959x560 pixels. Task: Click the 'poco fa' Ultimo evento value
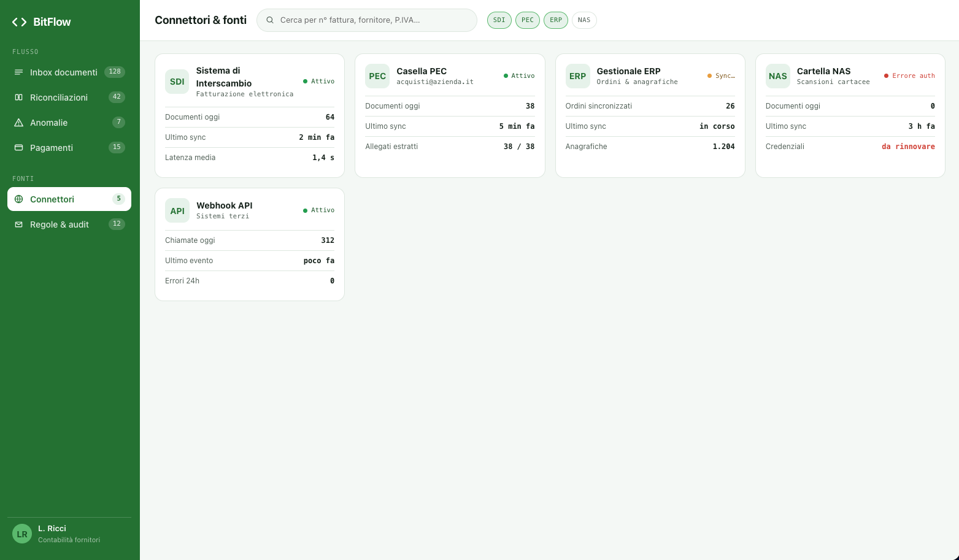point(319,261)
